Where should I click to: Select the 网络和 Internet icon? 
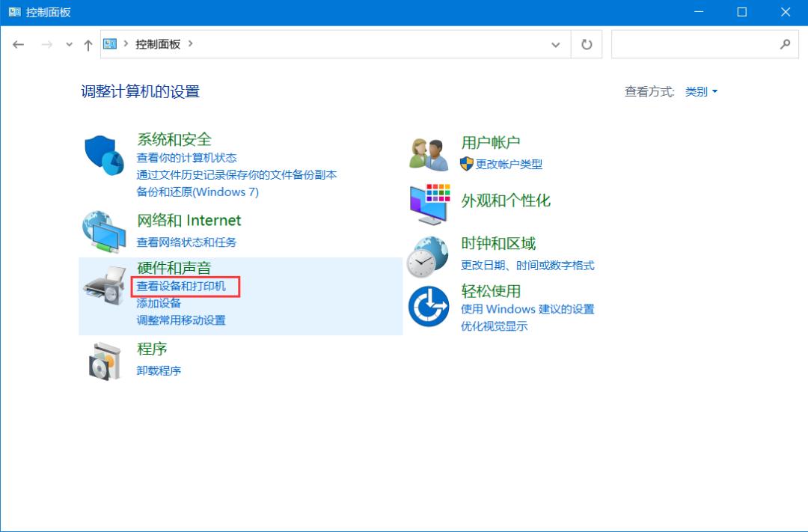pyautogui.click(x=103, y=231)
